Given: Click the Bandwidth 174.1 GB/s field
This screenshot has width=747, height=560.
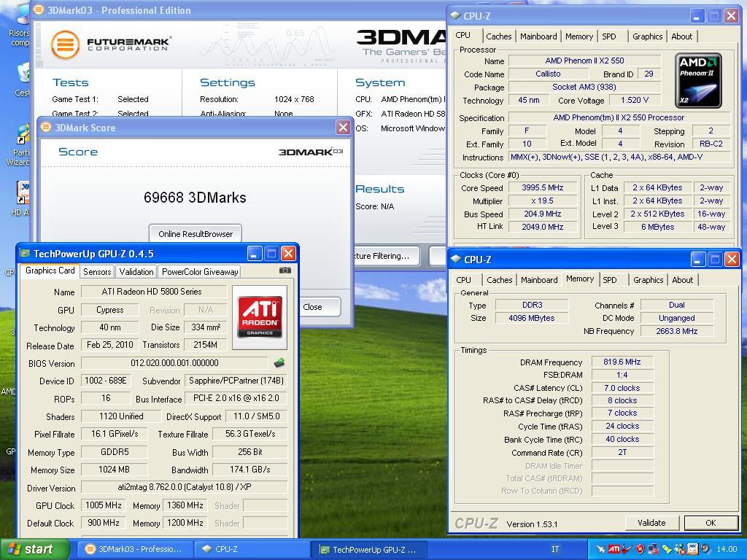Looking at the screenshot, I should coord(249,470).
